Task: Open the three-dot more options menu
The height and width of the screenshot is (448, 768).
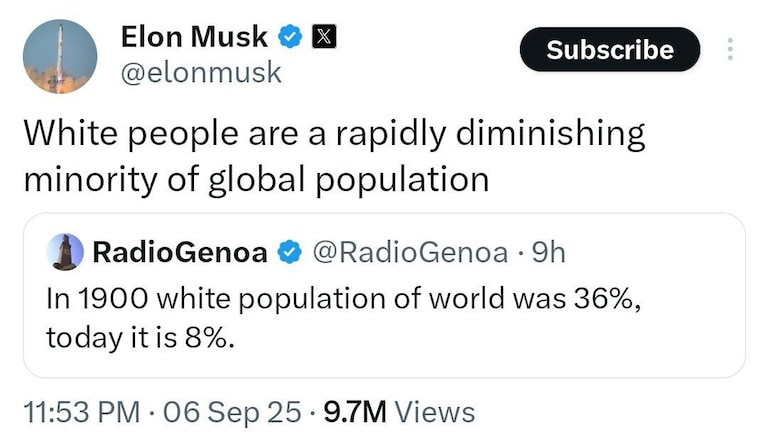Action: 730,49
